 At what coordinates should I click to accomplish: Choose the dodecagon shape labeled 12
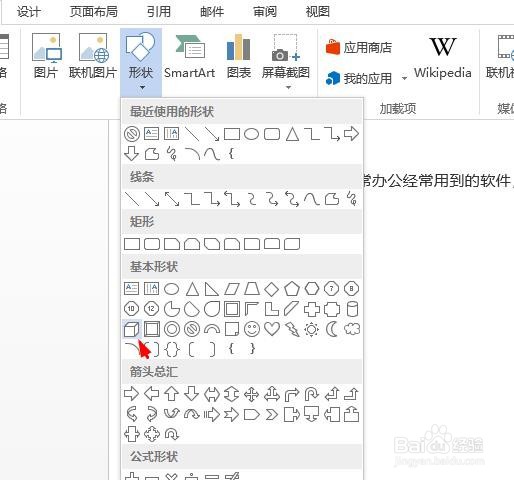(151, 309)
